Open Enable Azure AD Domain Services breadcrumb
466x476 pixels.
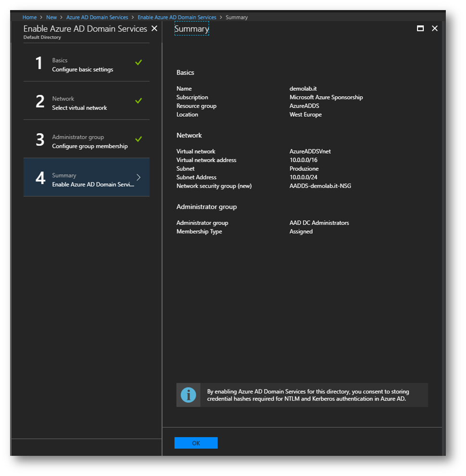(177, 17)
